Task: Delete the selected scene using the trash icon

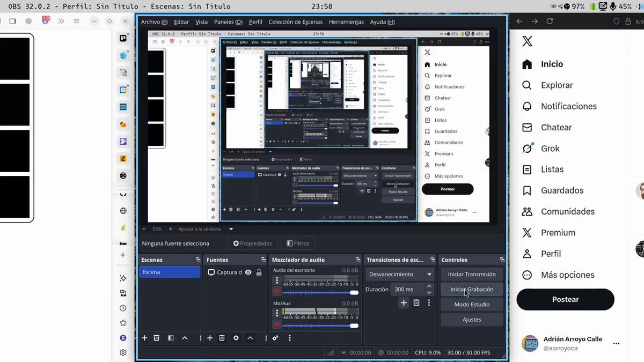Action: (157, 338)
